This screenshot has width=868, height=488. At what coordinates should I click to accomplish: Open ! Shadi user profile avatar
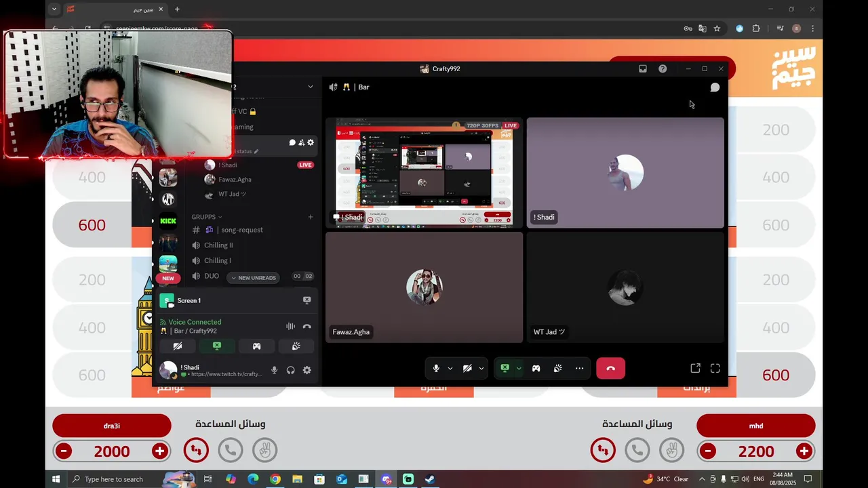167,370
